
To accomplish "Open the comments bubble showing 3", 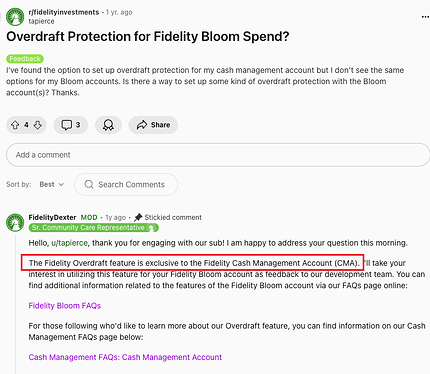I will [x=71, y=125].
